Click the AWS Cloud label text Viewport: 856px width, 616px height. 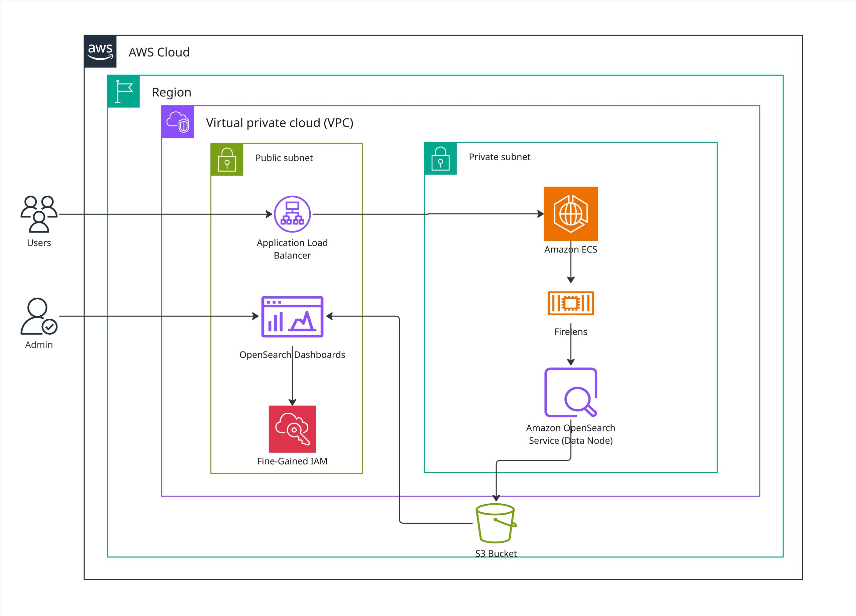pyautogui.click(x=159, y=52)
